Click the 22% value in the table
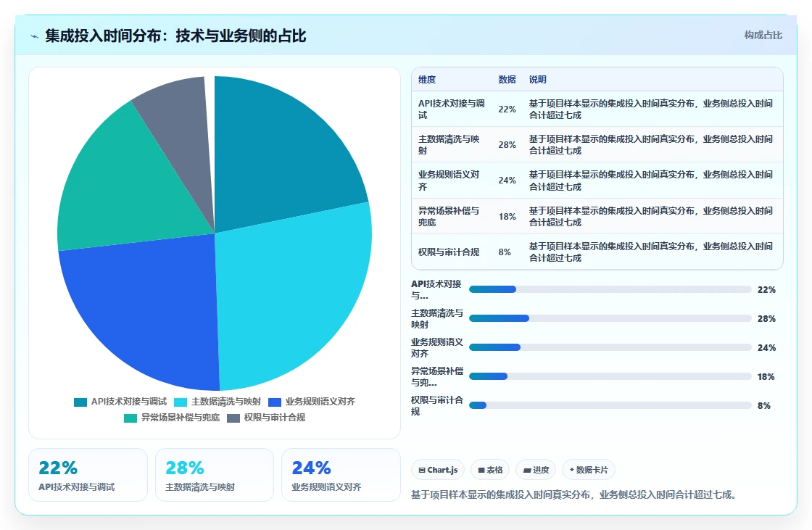Image resolution: width=812 pixels, height=530 pixels. tap(507, 109)
